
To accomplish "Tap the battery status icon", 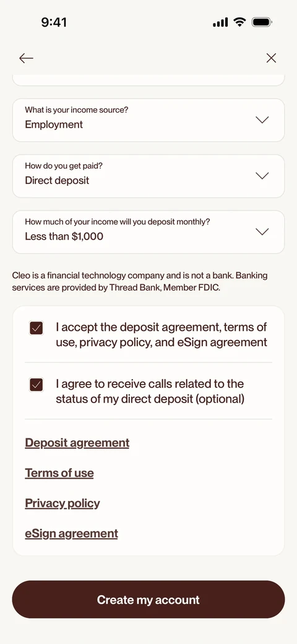I will click(x=262, y=22).
